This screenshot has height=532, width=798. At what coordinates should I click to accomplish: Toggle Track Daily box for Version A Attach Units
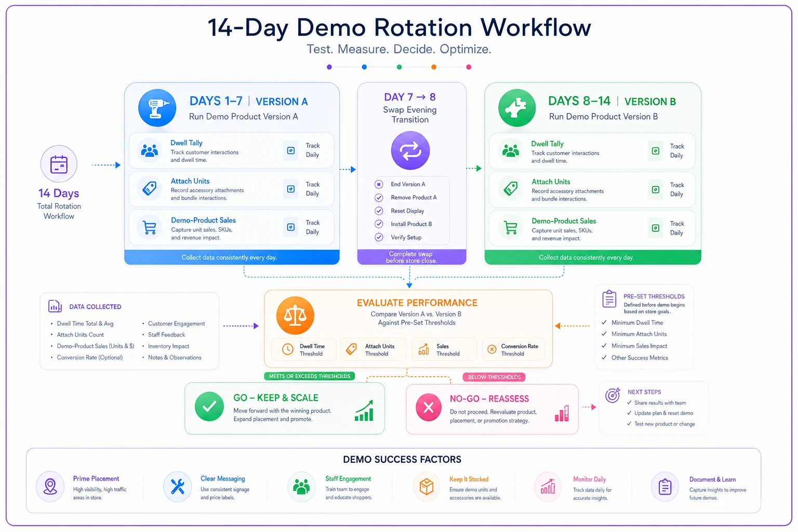291,189
